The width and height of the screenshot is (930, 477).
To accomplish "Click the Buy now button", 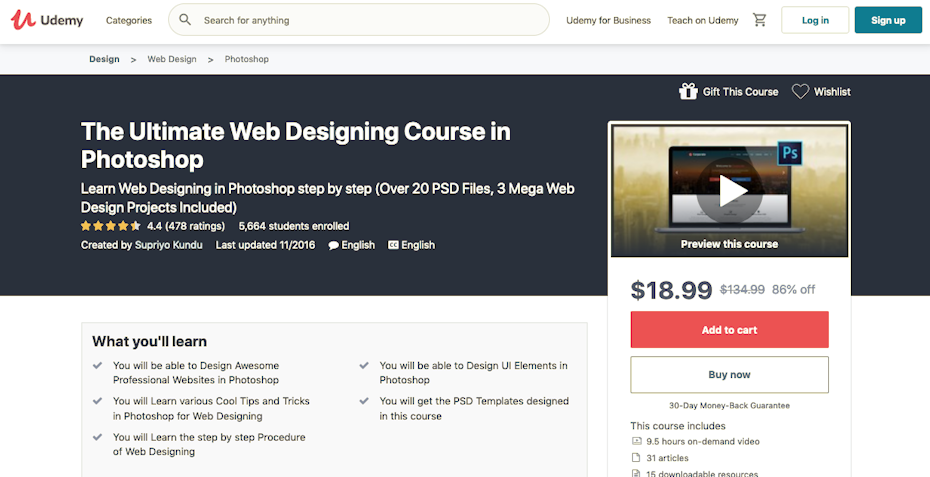I will click(x=729, y=375).
